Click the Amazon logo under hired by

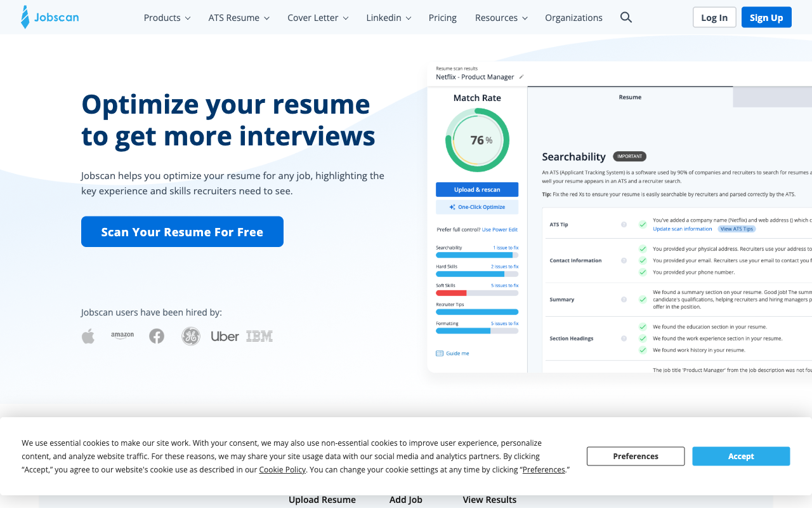click(x=122, y=335)
